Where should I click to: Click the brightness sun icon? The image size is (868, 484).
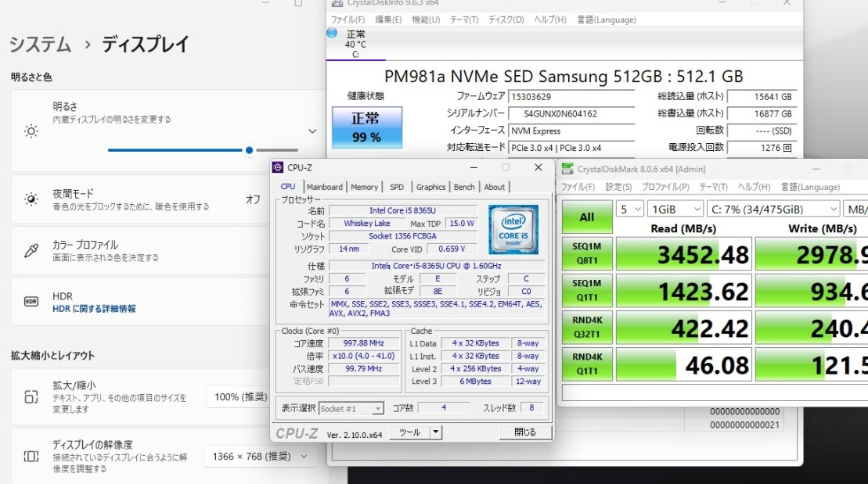[31, 131]
